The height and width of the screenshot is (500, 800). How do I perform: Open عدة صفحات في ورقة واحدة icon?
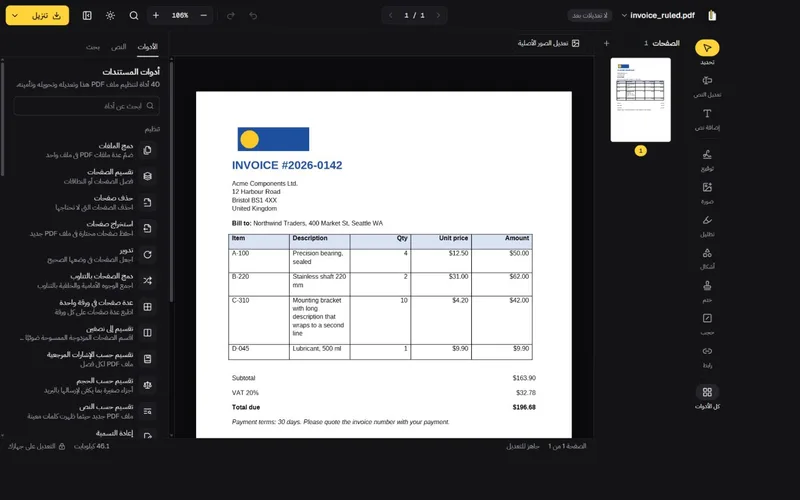(x=147, y=307)
